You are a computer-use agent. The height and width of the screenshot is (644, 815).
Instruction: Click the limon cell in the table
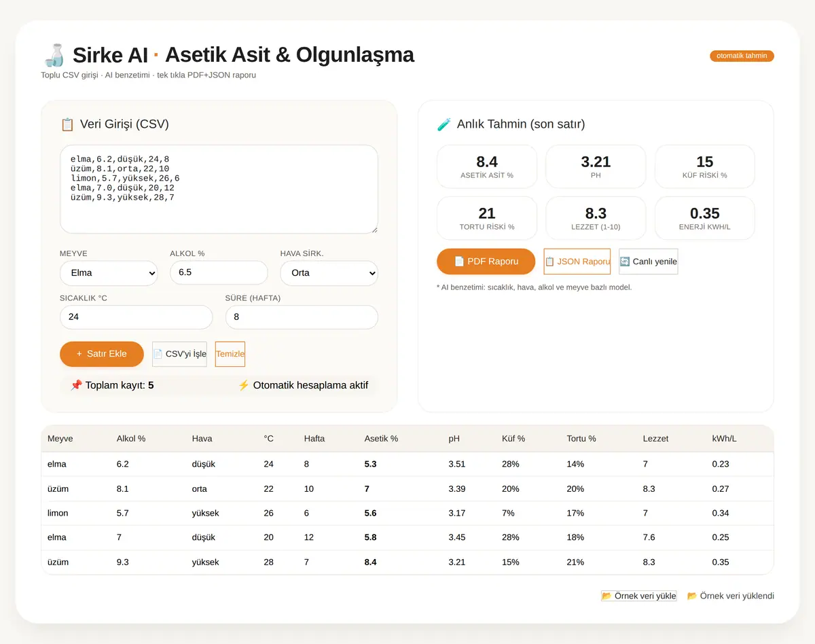(x=58, y=513)
